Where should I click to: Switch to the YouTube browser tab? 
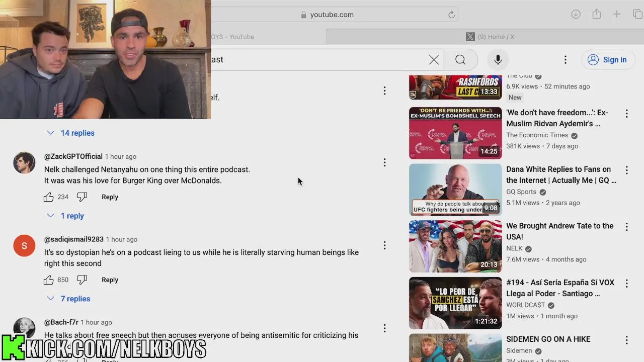268,37
